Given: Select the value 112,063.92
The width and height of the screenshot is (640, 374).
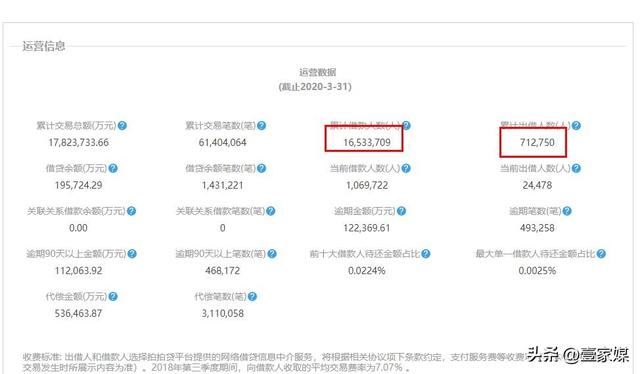Looking at the screenshot, I should tap(78, 271).
